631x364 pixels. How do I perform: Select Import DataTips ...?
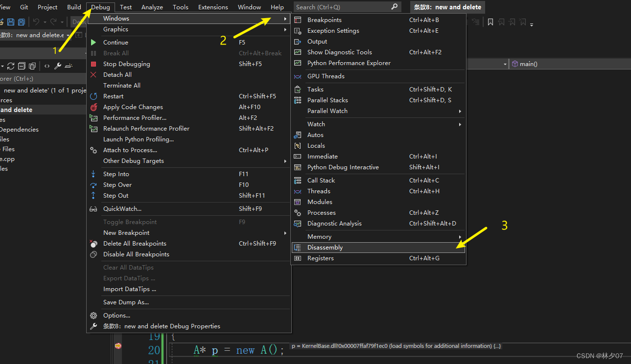click(x=189, y=289)
